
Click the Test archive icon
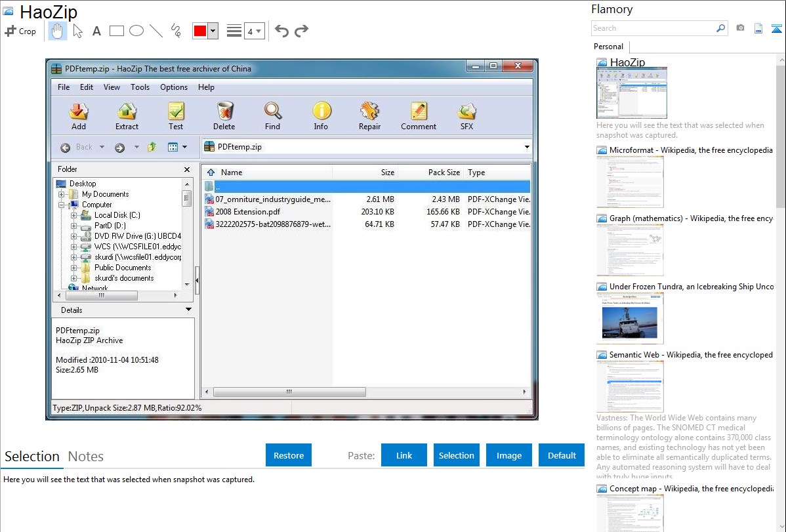pos(175,116)
